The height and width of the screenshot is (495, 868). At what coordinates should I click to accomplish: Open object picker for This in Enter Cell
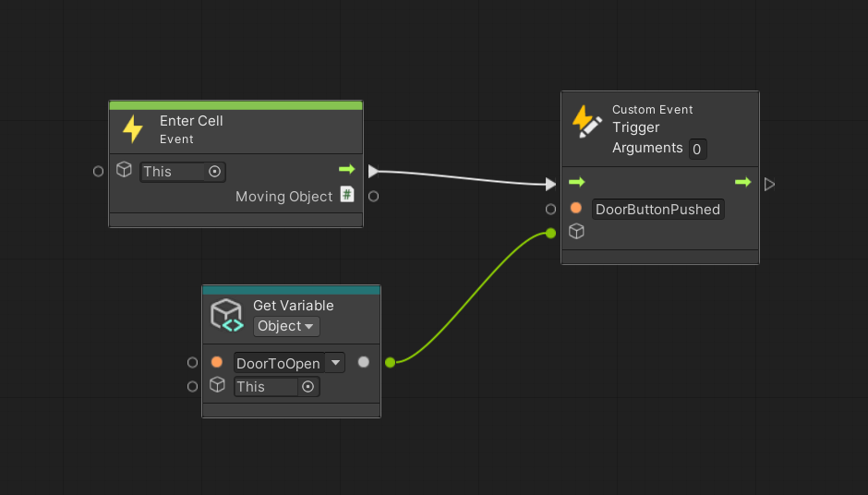point(214,171)
